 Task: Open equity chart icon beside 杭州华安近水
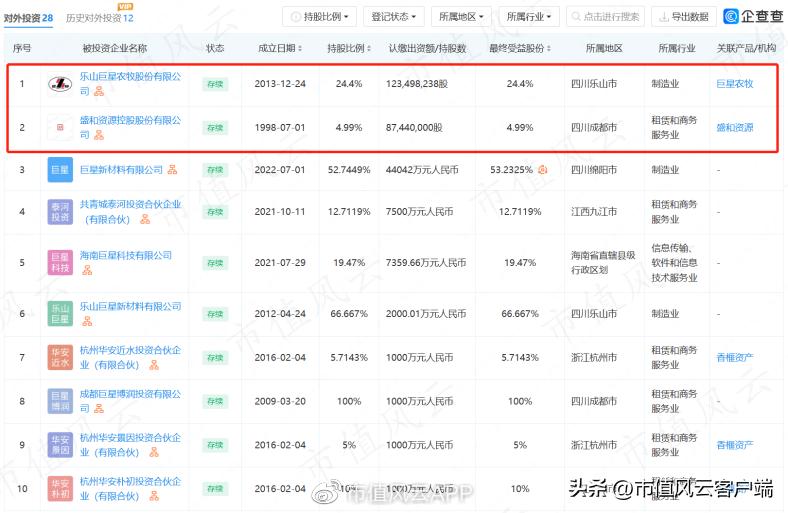[154, 365]
